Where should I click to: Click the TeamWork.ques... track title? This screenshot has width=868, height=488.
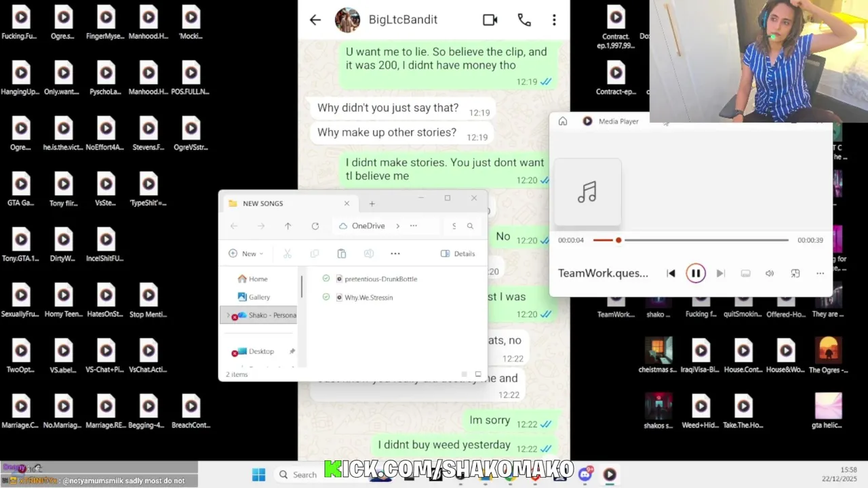(x=603, y=273)
